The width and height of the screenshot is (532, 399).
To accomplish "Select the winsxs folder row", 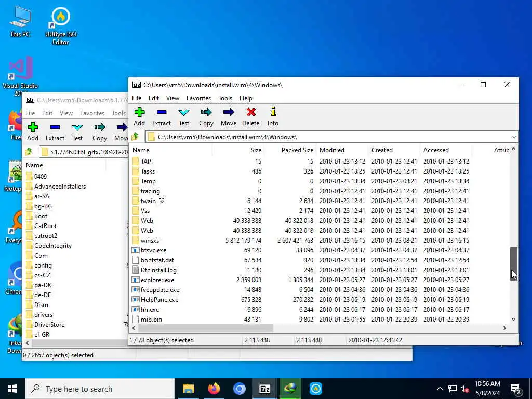I will click(x=320, y=240).
